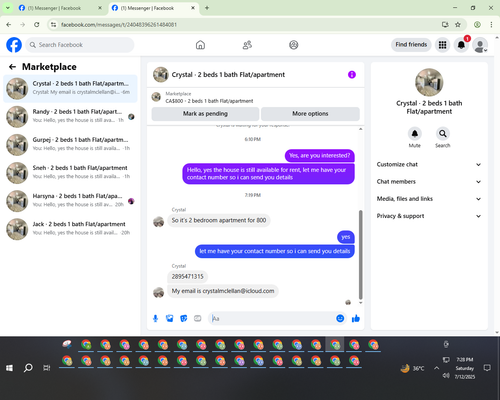Send a thumbs up like
500x400 pixels.
(x=356, y=318)
